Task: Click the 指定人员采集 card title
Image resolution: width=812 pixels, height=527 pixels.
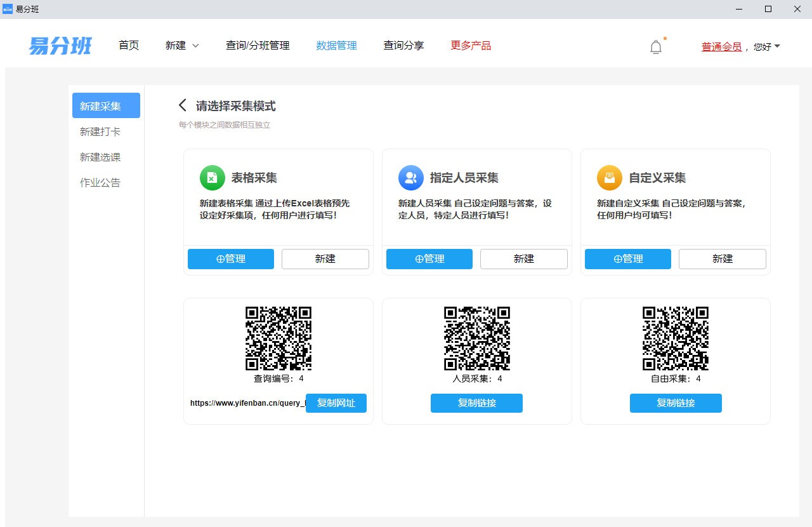Action: point(464,178)
